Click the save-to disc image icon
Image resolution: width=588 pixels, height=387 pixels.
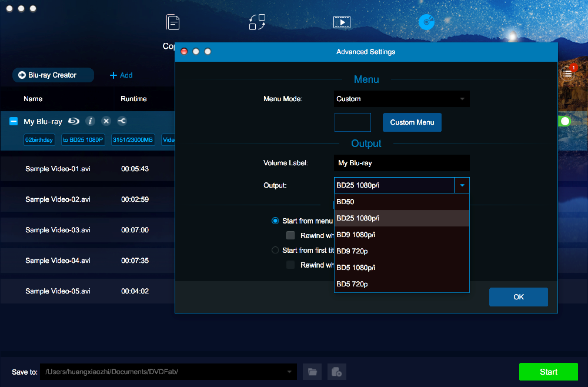[x=336, y=372]
